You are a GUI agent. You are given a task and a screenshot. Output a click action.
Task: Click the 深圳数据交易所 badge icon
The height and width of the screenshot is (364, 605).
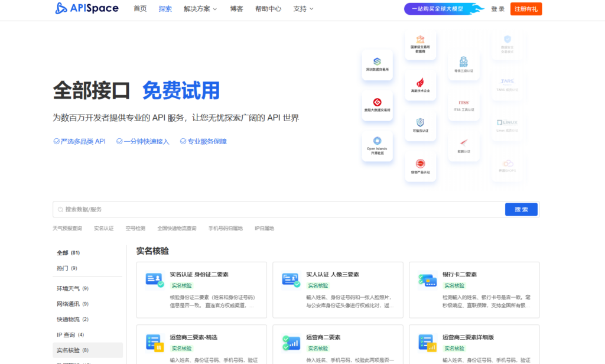(x=377, y=61)
